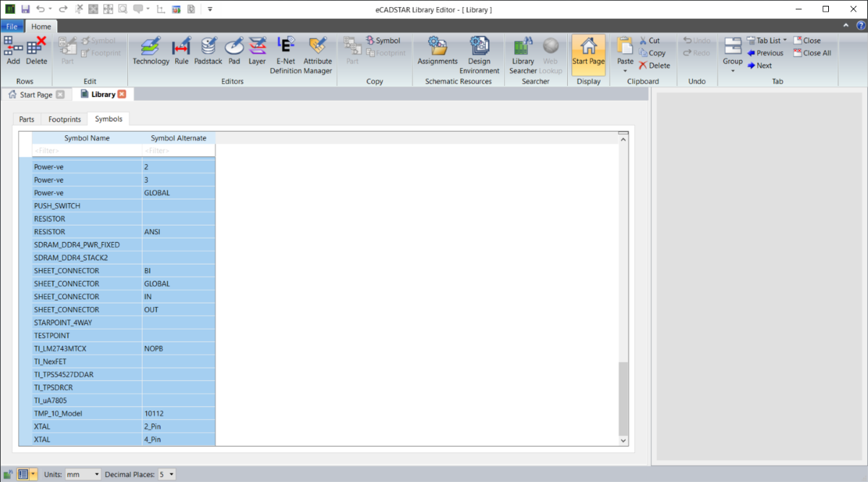The width and height of the screenshot is (868, 482).
Task: Close the Start Page document tab
Action: coord(60,95)
